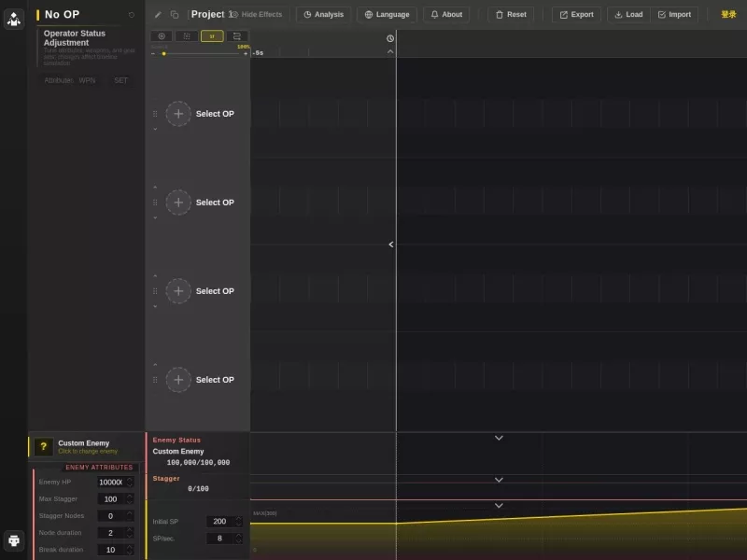Toggle the highlighted yellow toolbar mode button
Viewport: 747px width, 560px height.
click(212, 36)
